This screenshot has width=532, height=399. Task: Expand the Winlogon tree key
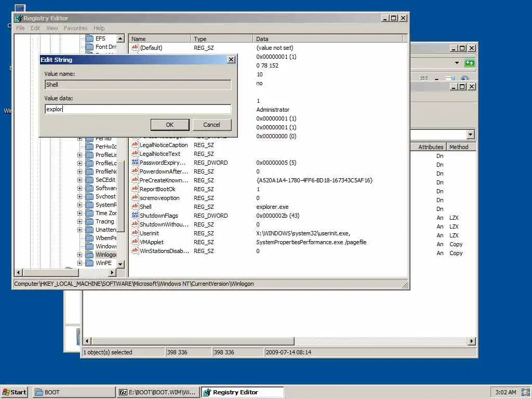(x=79, y=255)
